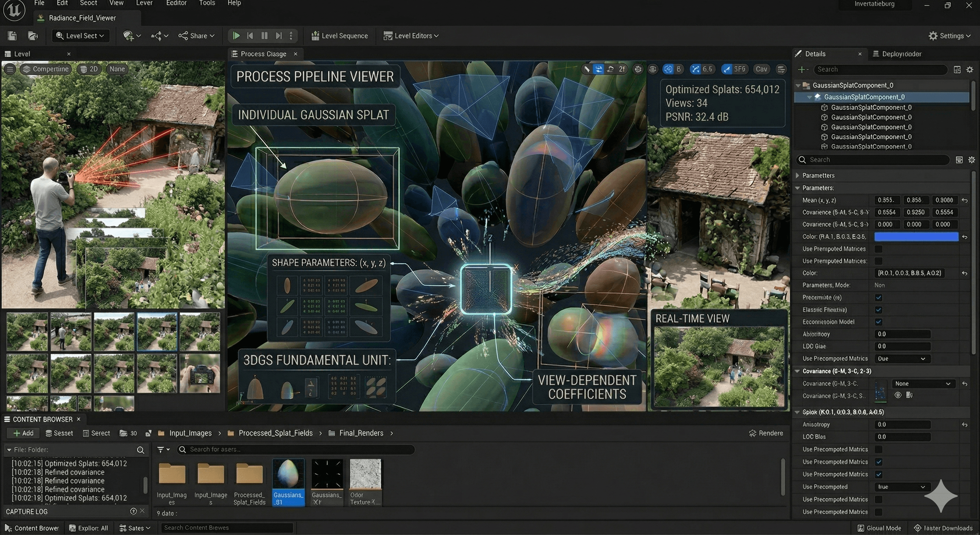Click the gear icon in viewport toolbar
The width and height of the screenshot is (980, 535).
point(638,69)
